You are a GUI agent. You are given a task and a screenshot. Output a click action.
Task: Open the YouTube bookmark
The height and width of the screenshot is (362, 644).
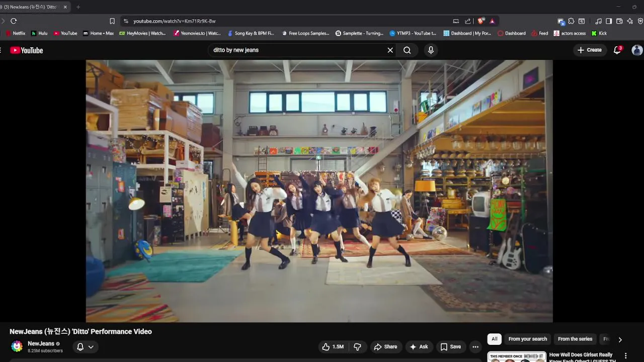point(65,33)
